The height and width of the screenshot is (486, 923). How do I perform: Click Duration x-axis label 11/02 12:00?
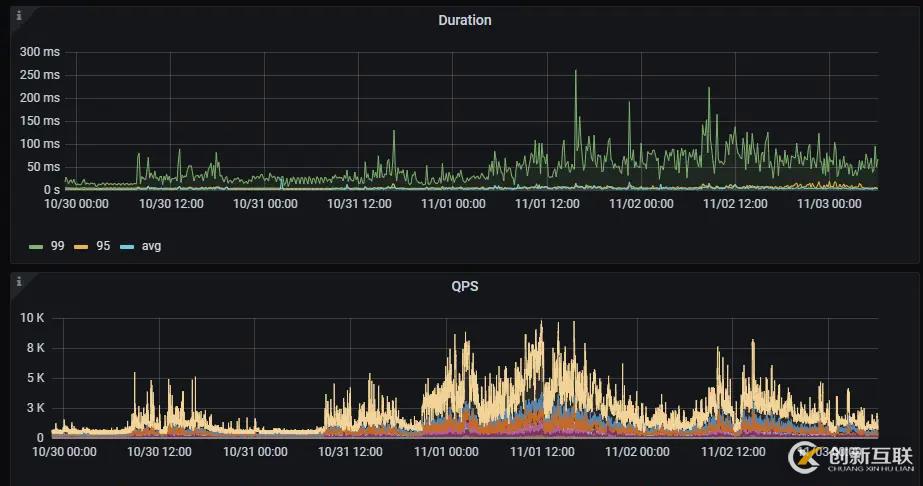[x=735, y=204]
